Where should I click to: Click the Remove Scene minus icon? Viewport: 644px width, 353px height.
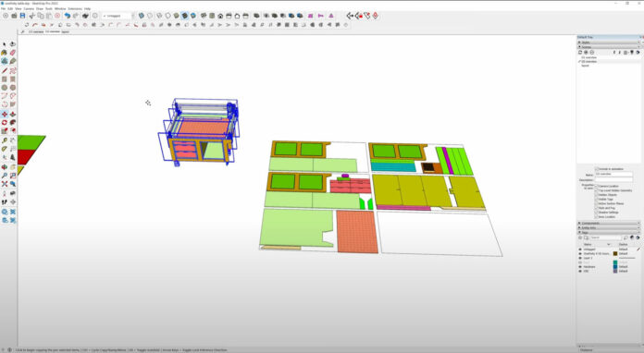[x=592, y=53]
